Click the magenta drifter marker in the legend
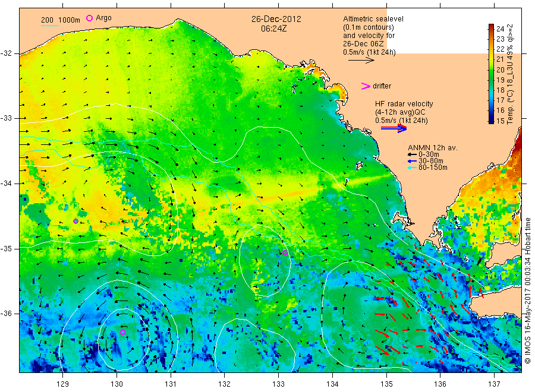Viewport: 535px width, 392px height. tap(366, 86)
